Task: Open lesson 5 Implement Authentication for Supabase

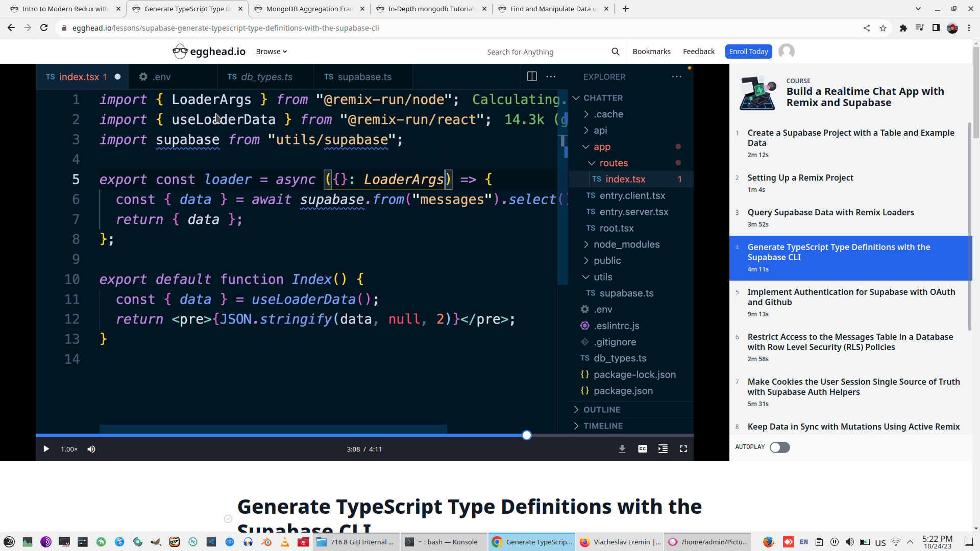Action: [x=851, y=297]
